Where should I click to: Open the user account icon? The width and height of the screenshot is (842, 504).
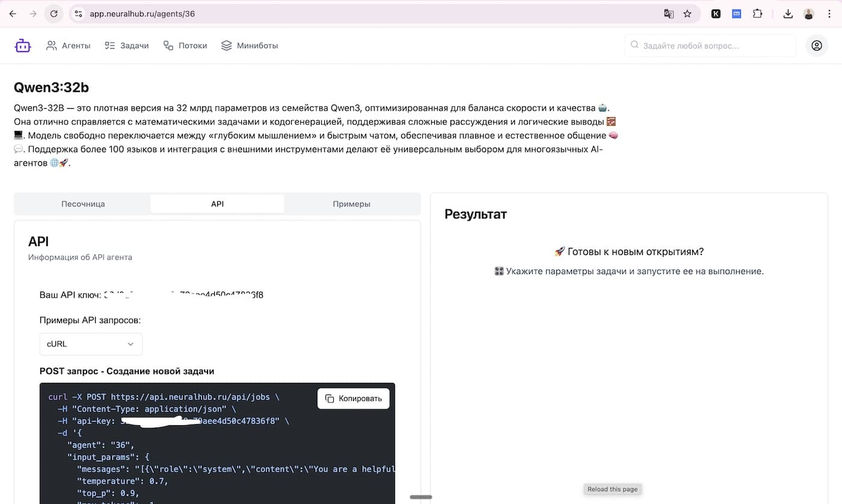tap(817, 45)
